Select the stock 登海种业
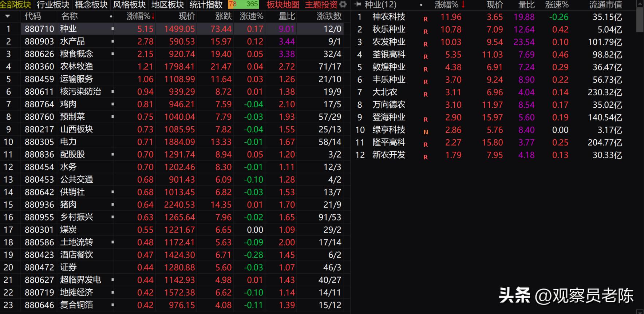 (388, 117)
